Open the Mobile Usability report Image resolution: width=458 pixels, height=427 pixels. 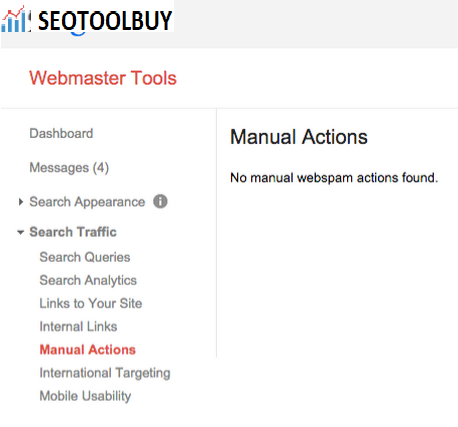coord(85,396)
